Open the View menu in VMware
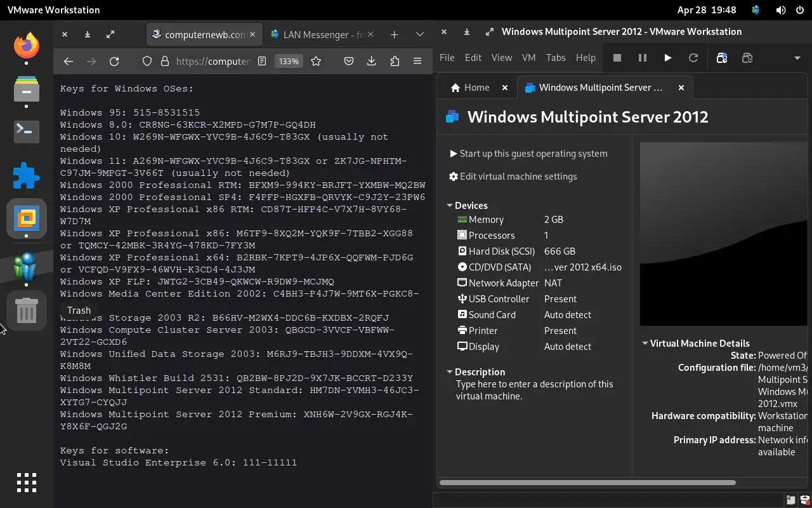The width and height of the screenshot is (812, 508). (x=501, y=57)
